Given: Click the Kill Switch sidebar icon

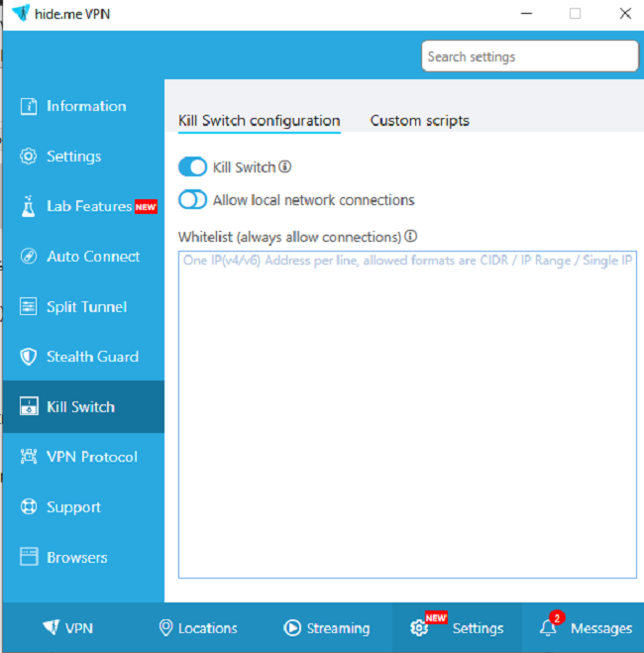Looking at the screenshot, I should (29, 406).
